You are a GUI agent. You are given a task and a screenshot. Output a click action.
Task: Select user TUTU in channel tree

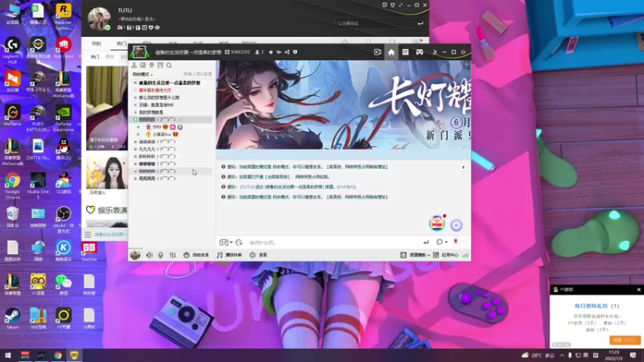[x=156, y=127]
